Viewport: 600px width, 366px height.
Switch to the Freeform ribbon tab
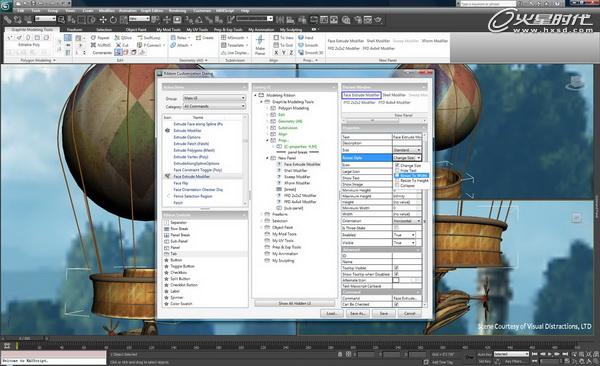[75, 29]
